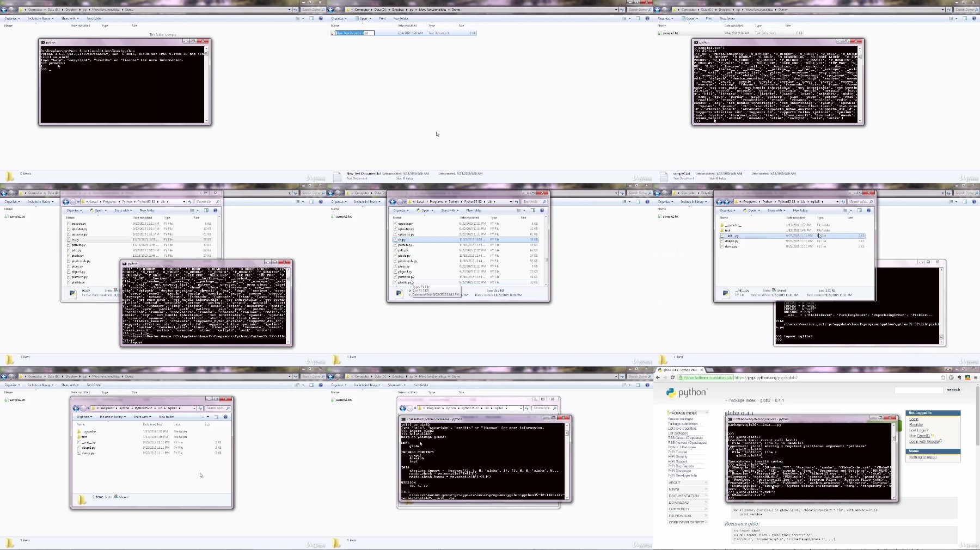980x550 pixels.
Task: Open RSS (newest 40 packages) link
Action: click(687, 442)
